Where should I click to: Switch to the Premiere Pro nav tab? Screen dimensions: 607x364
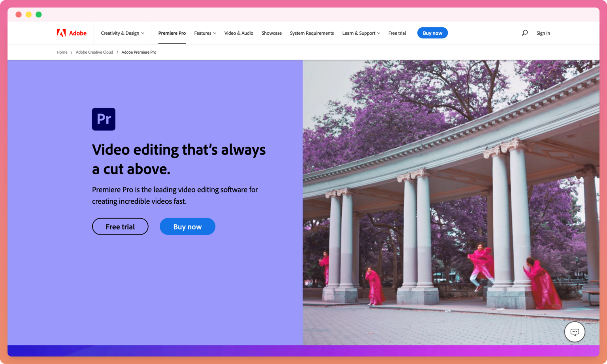pos(172,33)
